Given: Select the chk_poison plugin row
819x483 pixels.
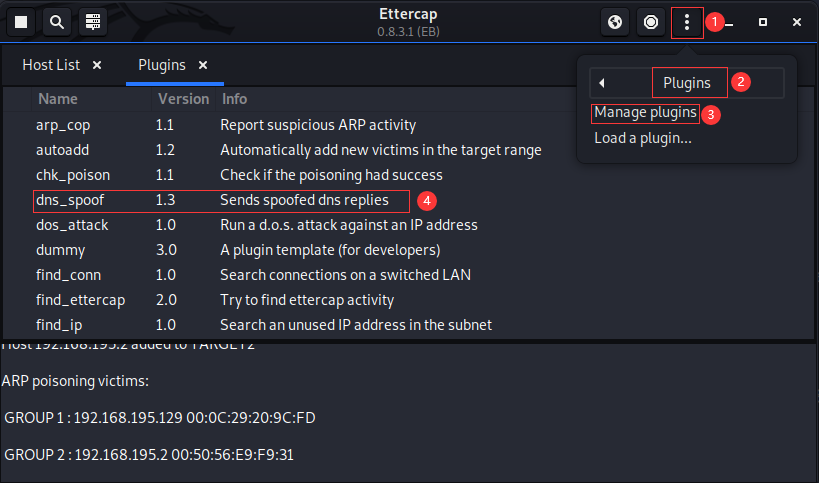Looking at the screenshot, I should coord(220,175).
